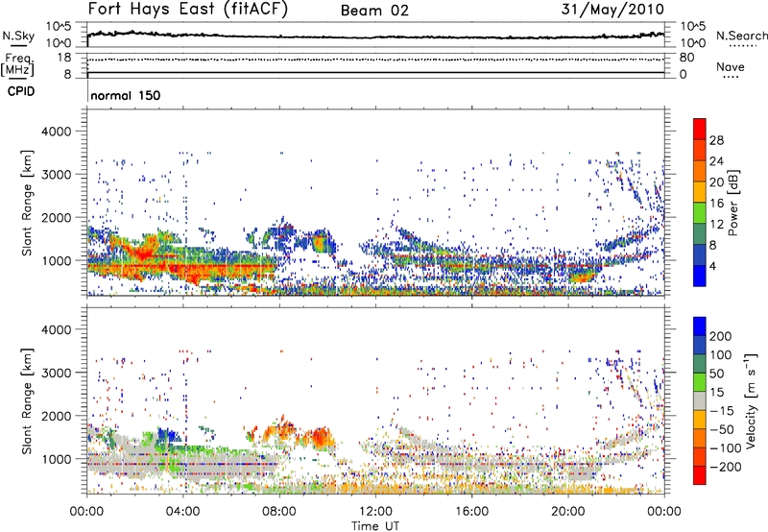Click the 'CPID' label
768x532 pixels.
[x=21, y=91]
